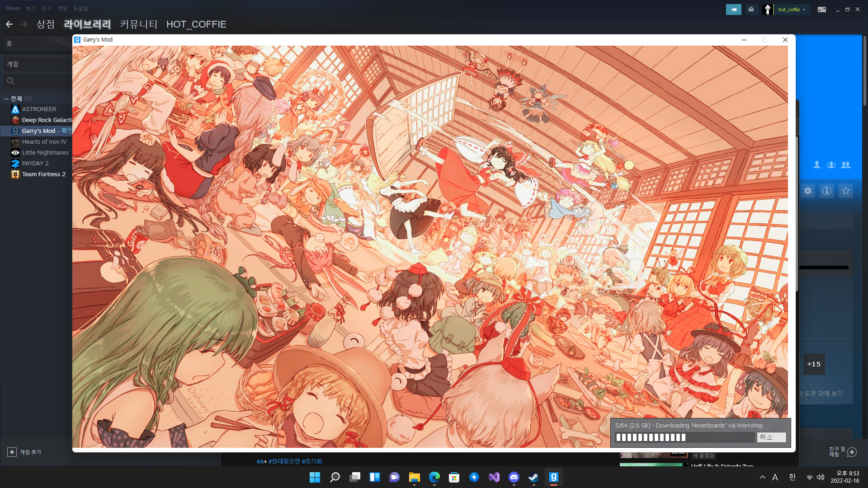Click the PAYDAY 2 game icon
Screen dimensions: 868x488
tap(15, 164)
